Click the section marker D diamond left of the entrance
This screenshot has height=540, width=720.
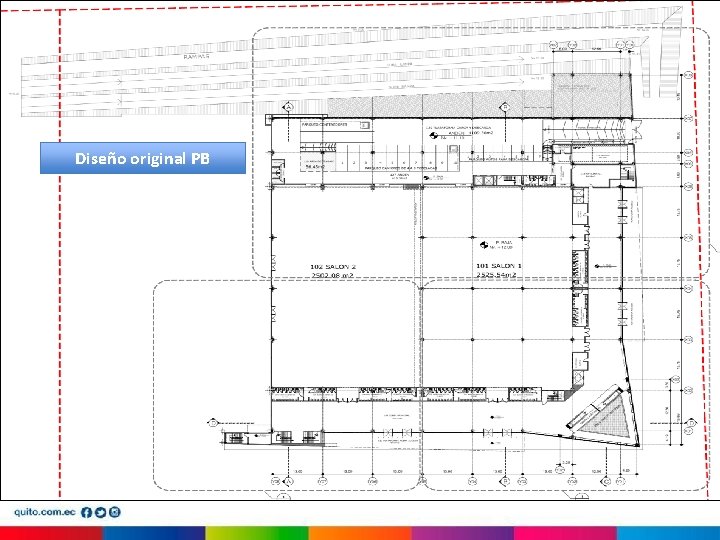(213, 423)
